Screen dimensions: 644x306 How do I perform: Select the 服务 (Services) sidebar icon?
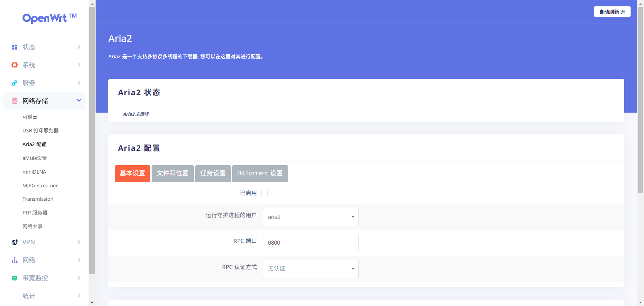point(14,83)
